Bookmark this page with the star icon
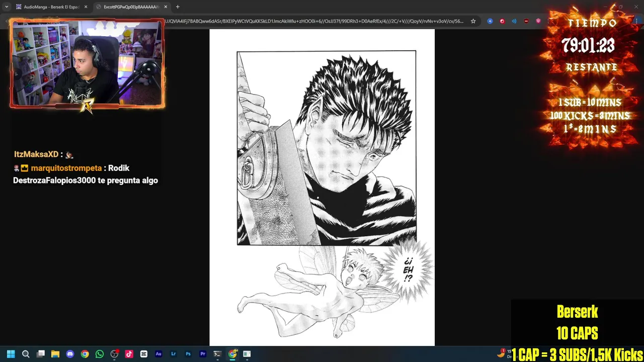This screenshot has height=362, width=644. [473, 21]
